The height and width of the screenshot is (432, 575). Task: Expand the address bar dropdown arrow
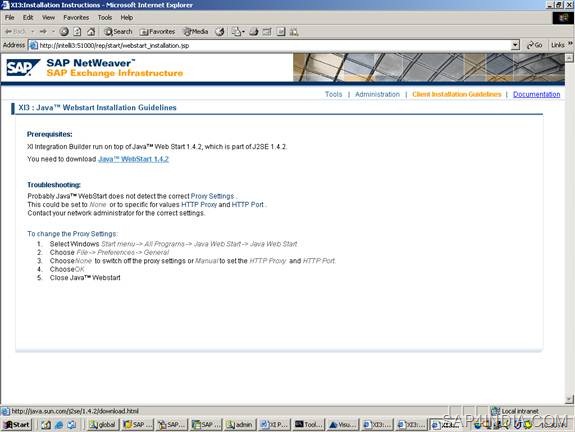[515, 45]
